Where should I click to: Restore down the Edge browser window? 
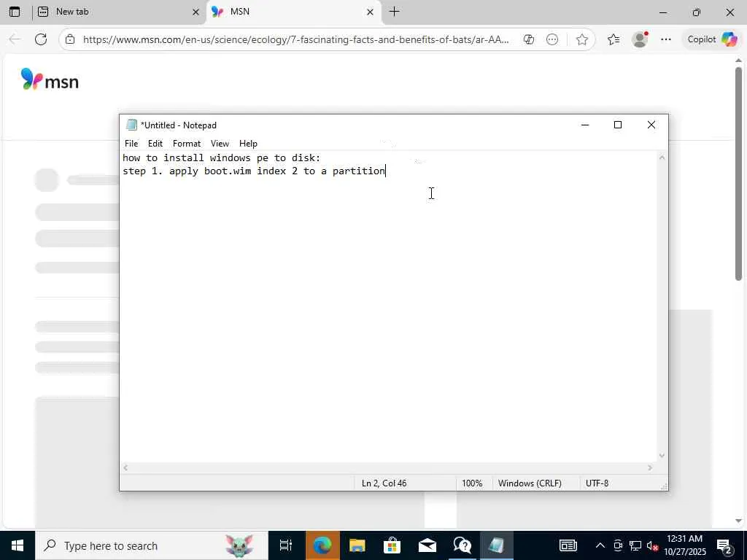pyautogui.click(x=697, y=12)
